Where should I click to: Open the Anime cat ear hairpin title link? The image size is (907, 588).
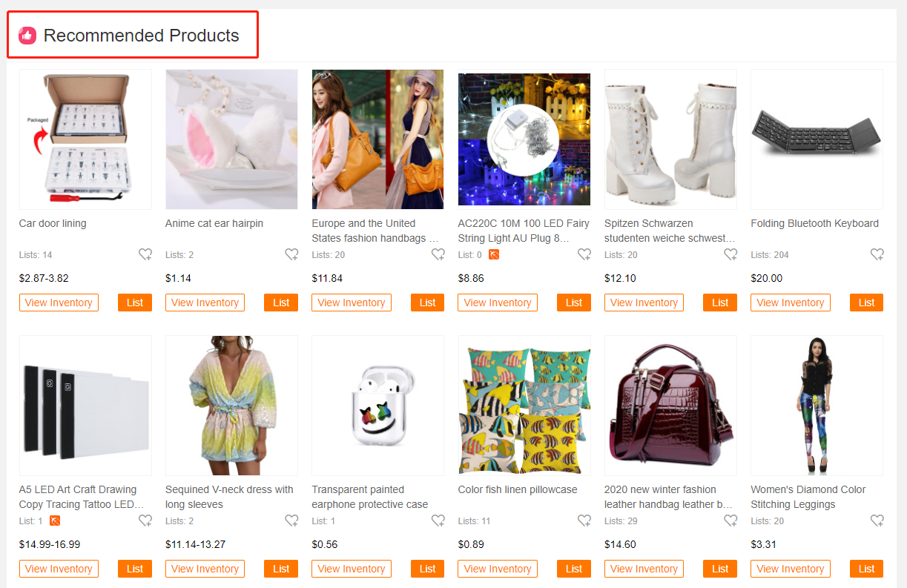click(214, 223)
